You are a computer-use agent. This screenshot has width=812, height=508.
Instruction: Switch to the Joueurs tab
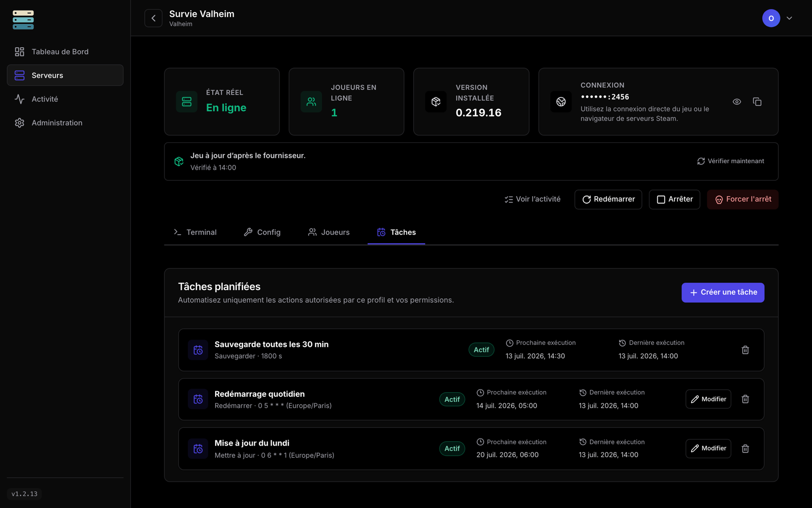(328, 232)
